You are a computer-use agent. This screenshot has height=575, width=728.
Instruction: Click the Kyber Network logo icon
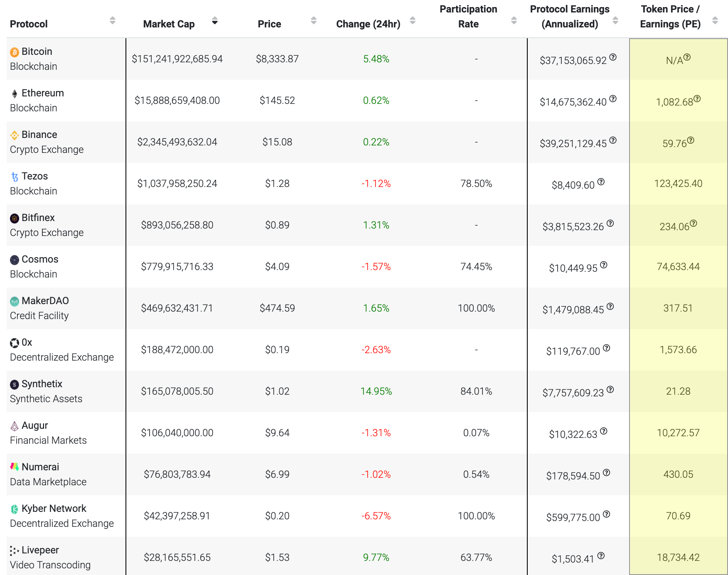click(x=15, y=509)
